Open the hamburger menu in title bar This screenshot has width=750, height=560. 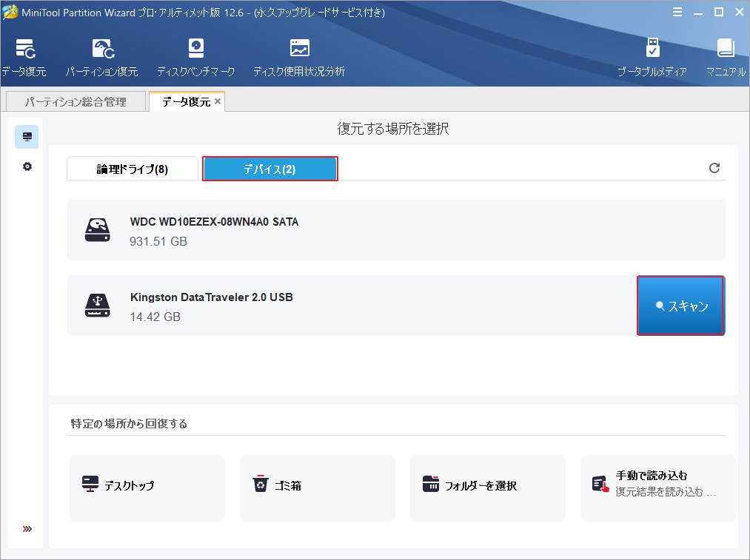pos(677,12)
